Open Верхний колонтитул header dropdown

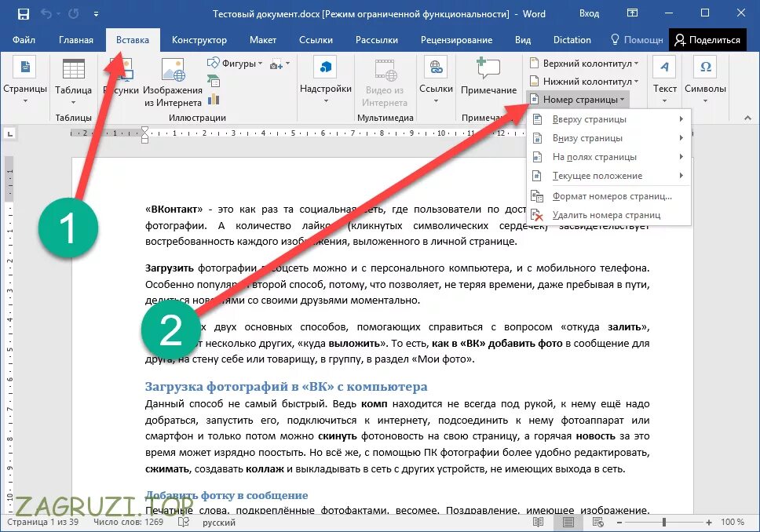583,63
